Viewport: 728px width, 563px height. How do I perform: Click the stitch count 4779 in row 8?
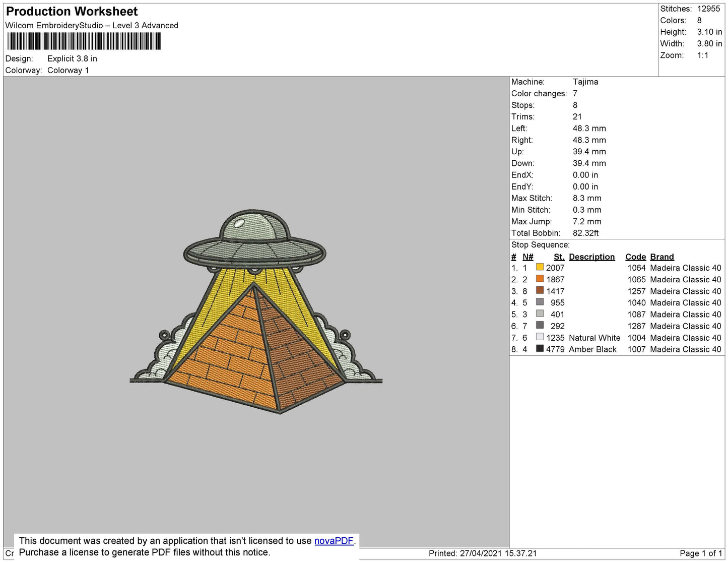tap(555, 349)
